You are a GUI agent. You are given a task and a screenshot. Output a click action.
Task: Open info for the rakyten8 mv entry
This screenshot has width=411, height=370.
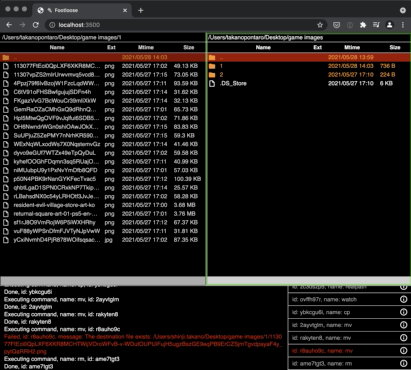403,338
